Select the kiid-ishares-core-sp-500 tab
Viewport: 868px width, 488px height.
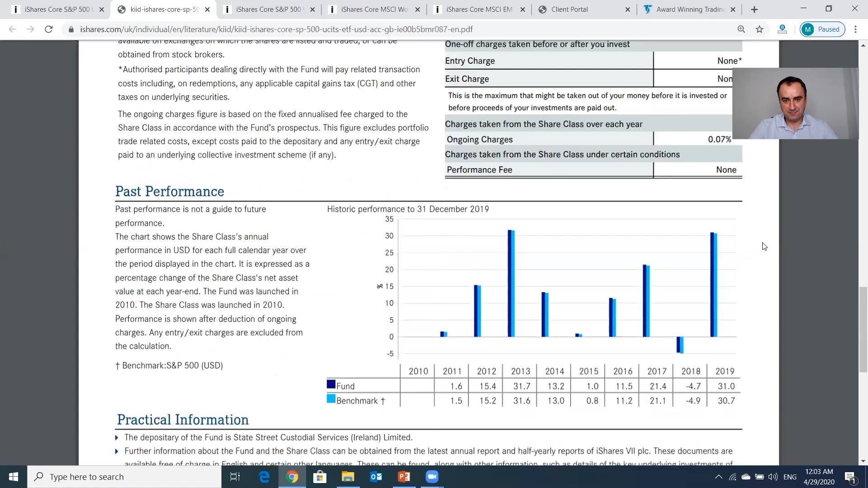[x=163, y=9]
